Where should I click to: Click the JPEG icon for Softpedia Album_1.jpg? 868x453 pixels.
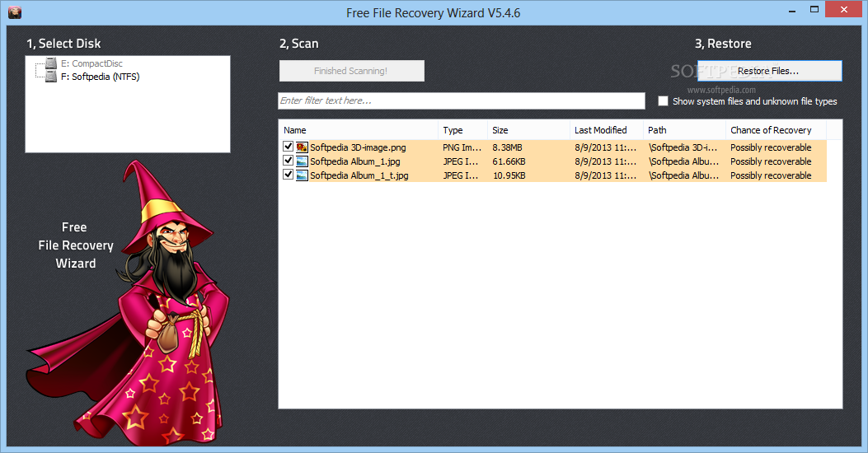(x=302, y=161)
